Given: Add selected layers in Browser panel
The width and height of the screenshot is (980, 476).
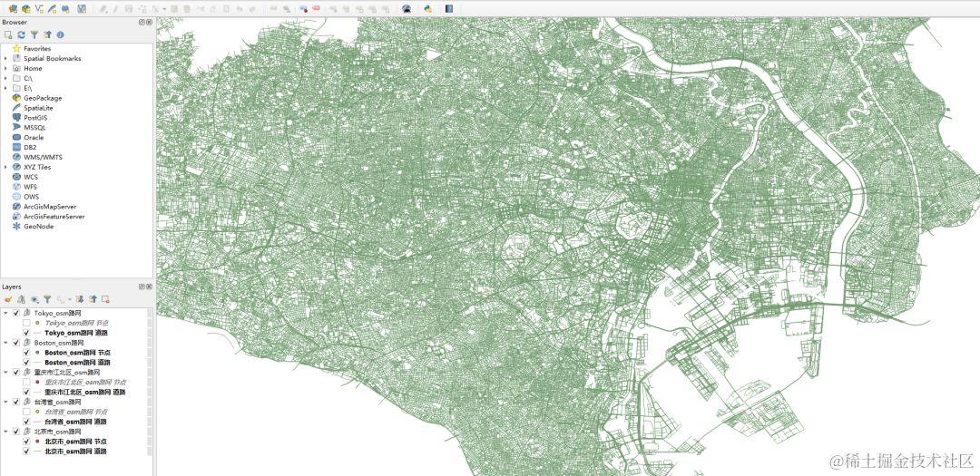Looking at the screenshot, I should (x=8, y=35).
